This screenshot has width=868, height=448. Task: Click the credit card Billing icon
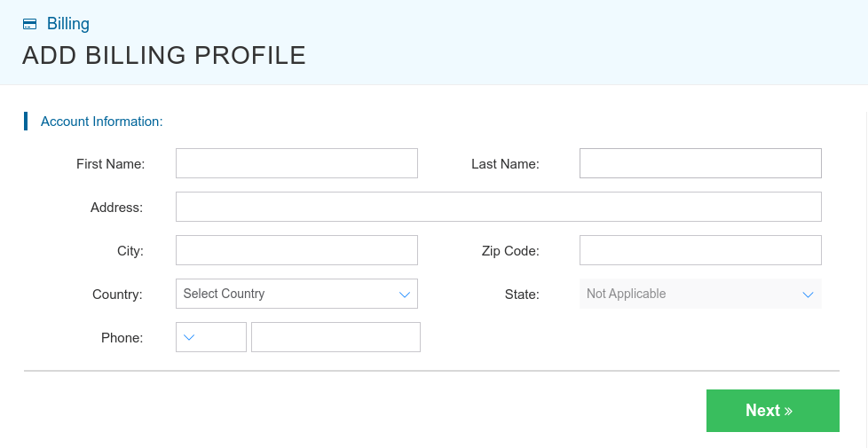tap(30, 25)
